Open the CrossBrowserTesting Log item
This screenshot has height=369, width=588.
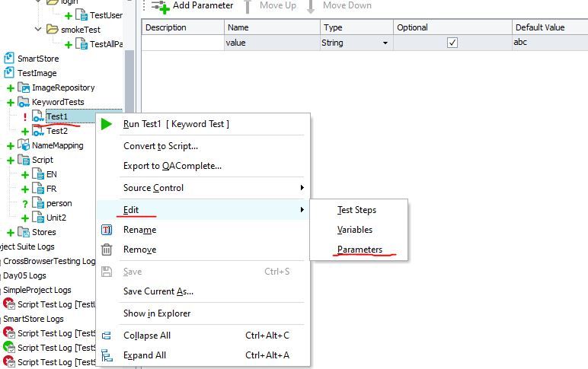[49, 261]
